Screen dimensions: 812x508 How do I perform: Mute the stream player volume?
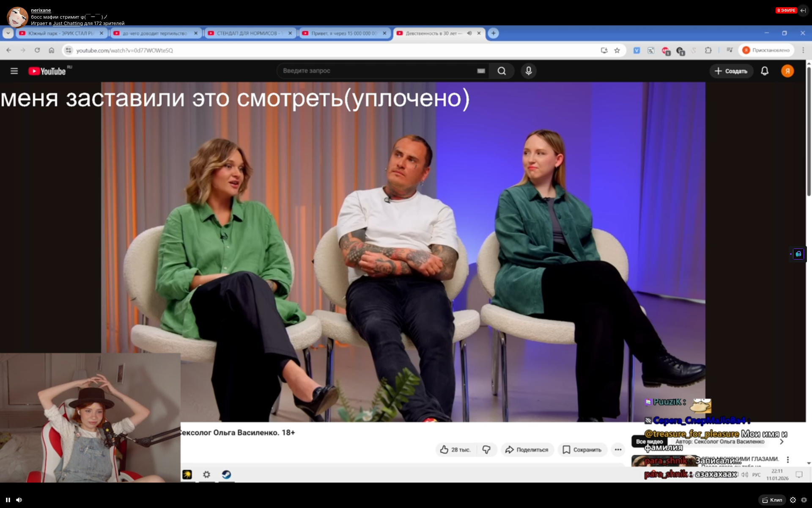pyautogui.click(x=19, y=500)
